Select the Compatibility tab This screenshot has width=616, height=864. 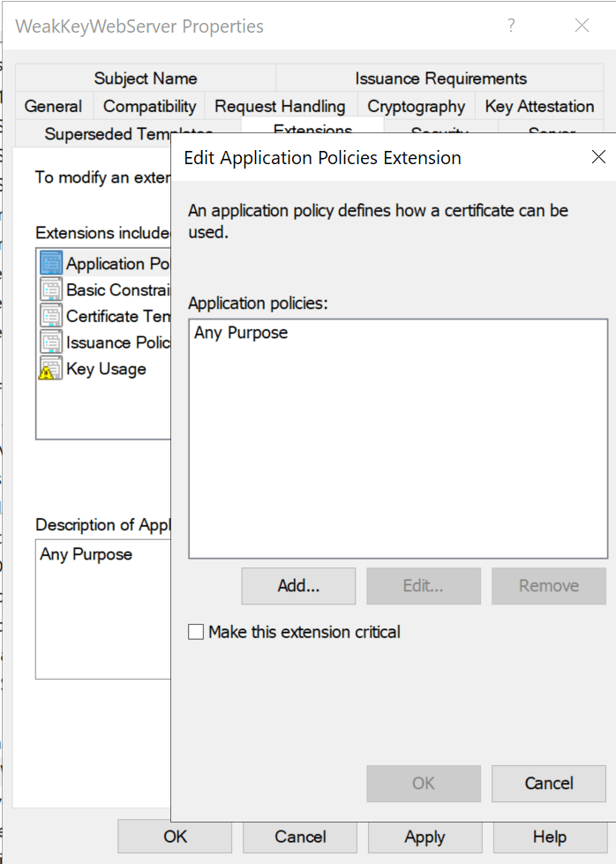[x=149, y=106]
